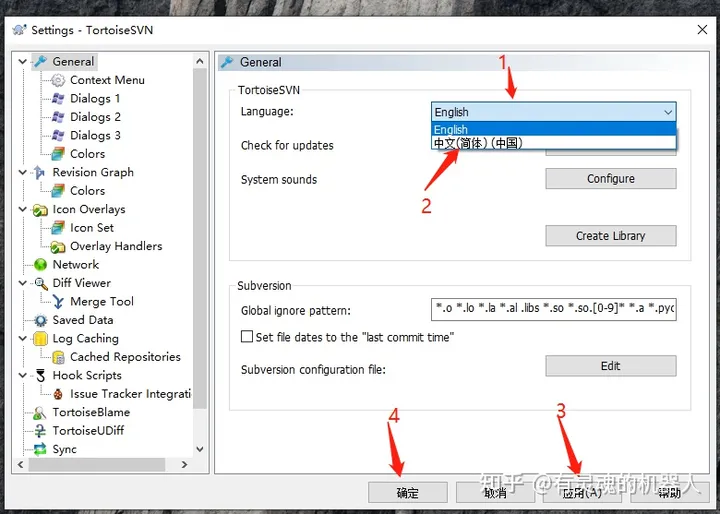Collapse the General tree node
The image size is (720, 514).
pos(24,62)
